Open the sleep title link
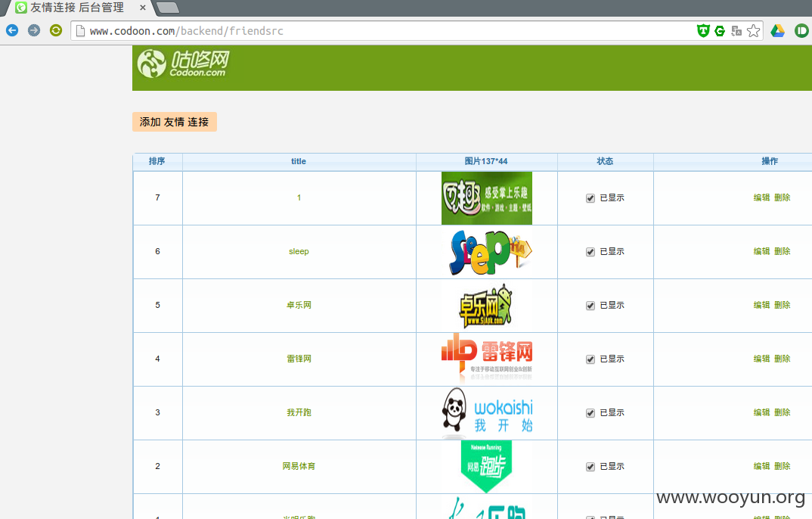The height and width of the screenshot is (519, 812). click(299, 251)
